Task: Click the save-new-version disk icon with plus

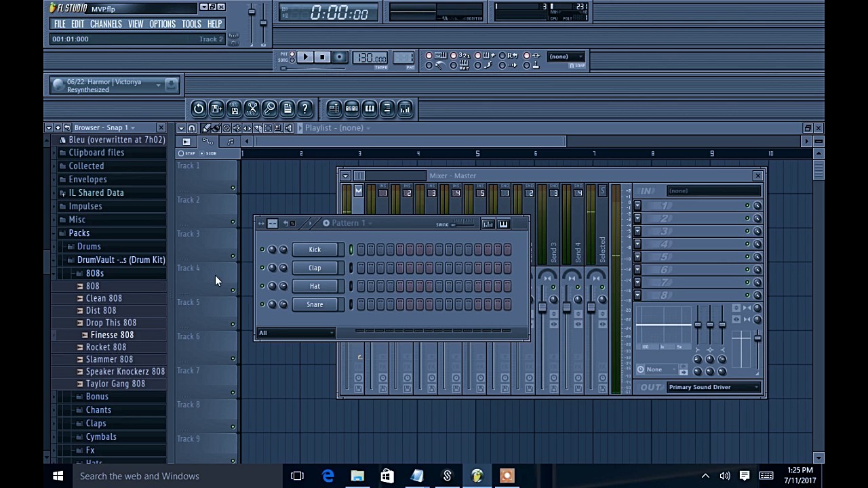Action: coord(216,108)
